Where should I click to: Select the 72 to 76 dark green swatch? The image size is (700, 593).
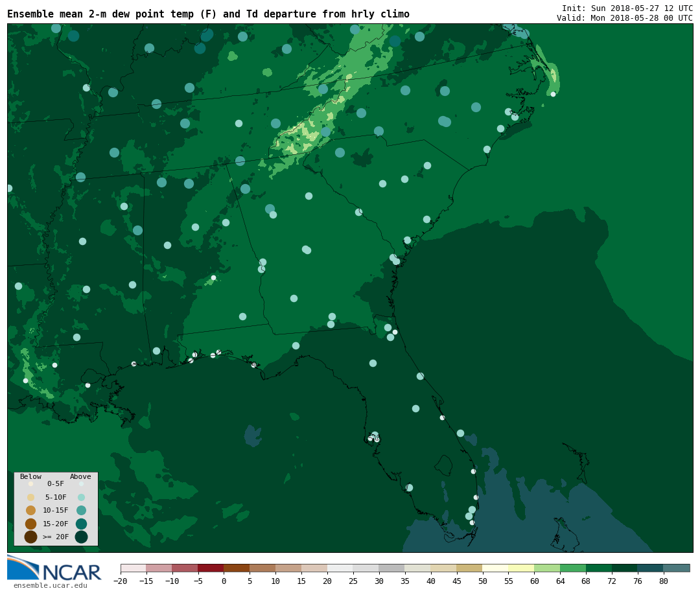tap(625, 568)
